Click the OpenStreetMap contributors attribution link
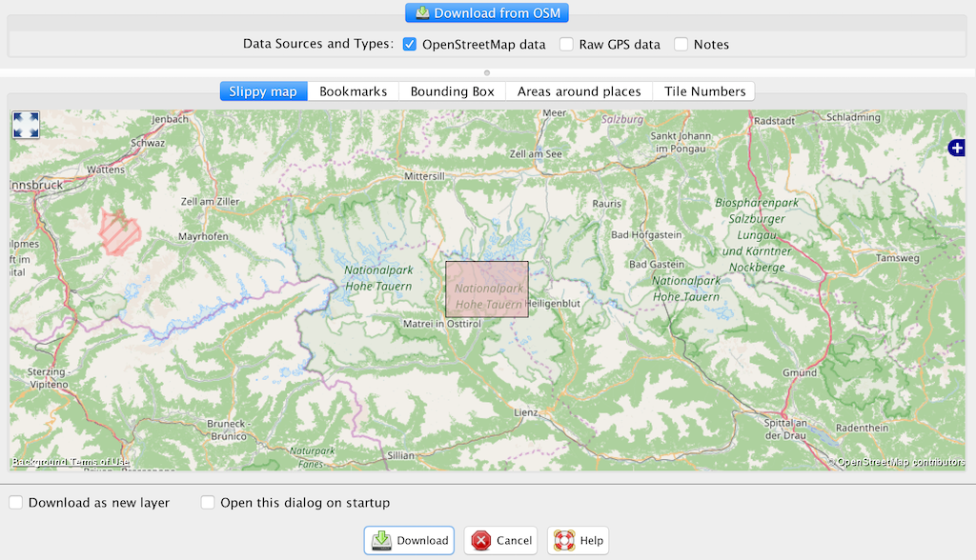The image size is (976, 560). coord(901,462)
